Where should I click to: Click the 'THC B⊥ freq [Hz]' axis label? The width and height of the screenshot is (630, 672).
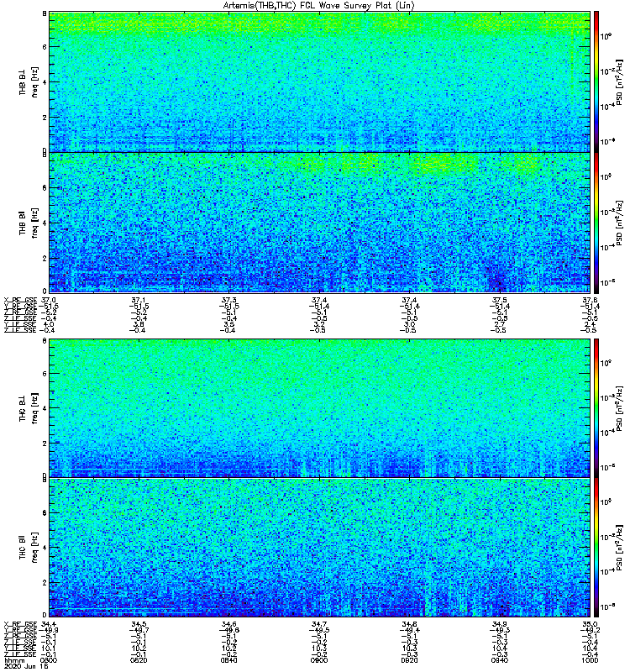(x=29, y=407)
